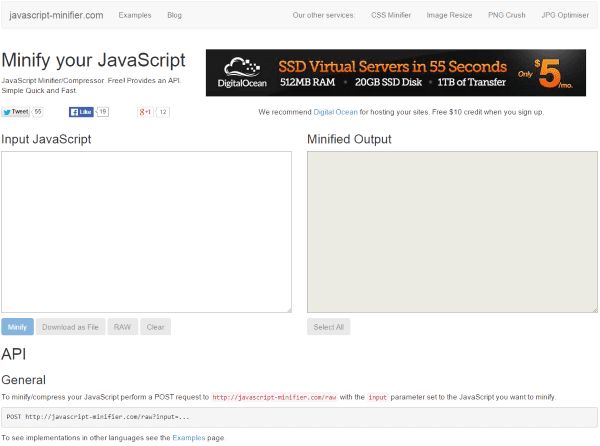
Task: Click the POST request example code block
Action: 299,417
